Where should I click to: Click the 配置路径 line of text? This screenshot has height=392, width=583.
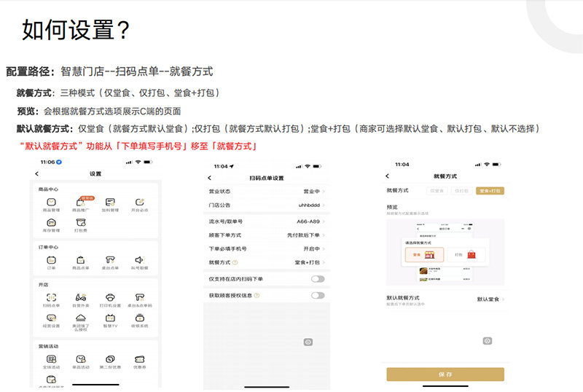pos(109,71)
